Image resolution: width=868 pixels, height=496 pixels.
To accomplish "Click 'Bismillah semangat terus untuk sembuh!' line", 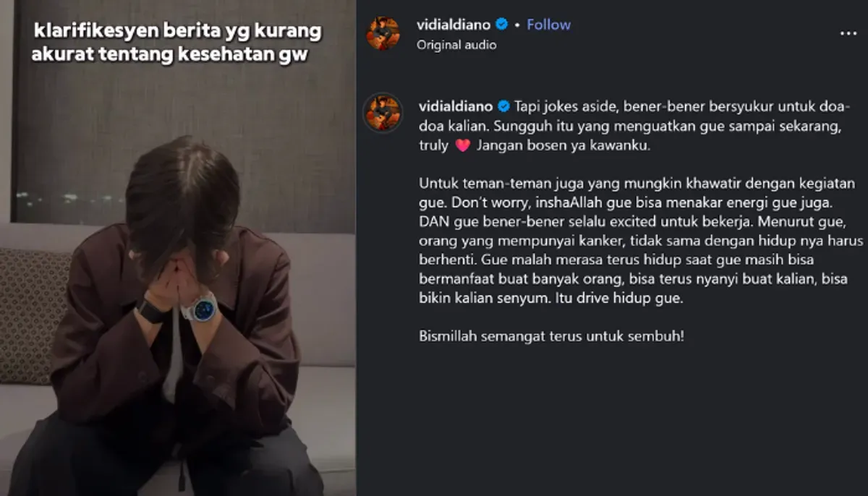I will click(x=551, y=336).
